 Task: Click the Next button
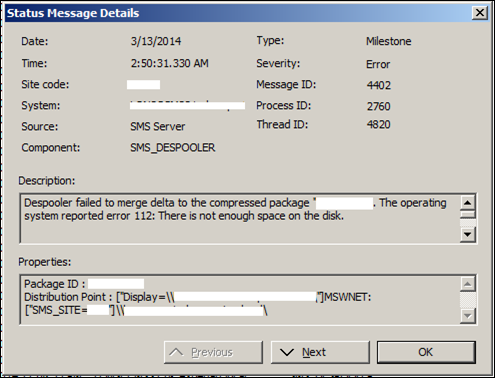point(320,352)
